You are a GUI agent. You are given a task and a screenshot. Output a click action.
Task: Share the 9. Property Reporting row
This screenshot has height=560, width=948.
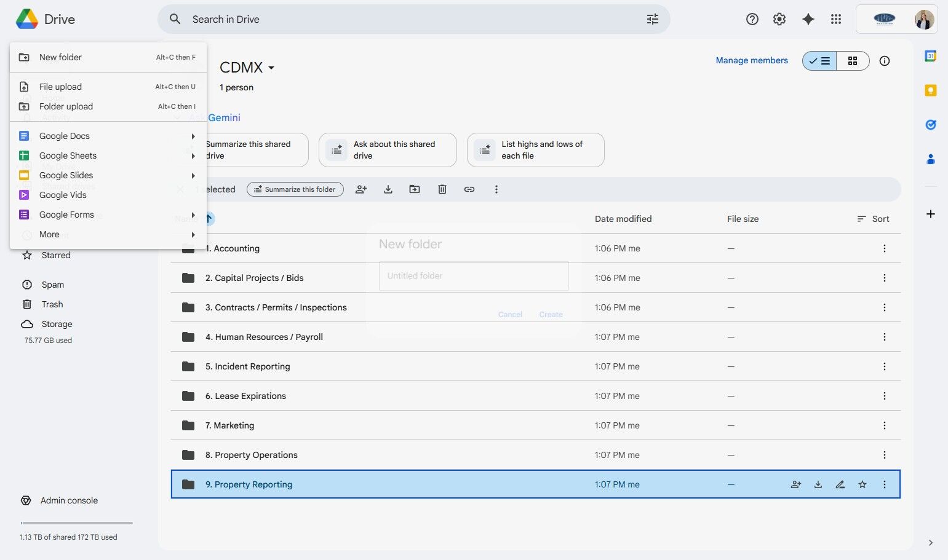coord(796,484)
